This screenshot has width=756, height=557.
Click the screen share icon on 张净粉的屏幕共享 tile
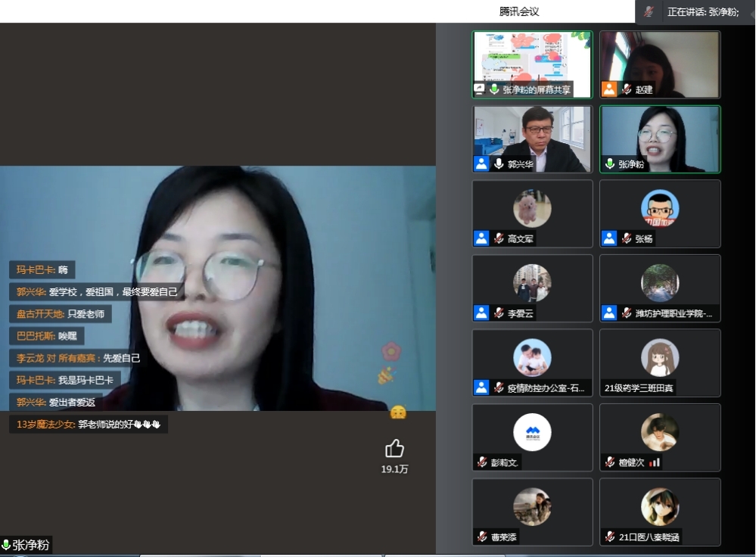coord(479,89)
